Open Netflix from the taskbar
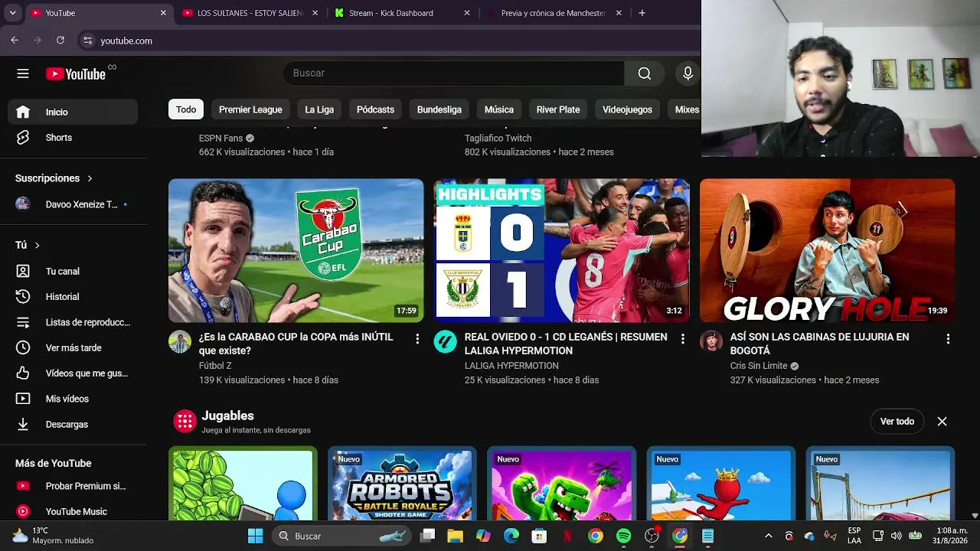Image resolution: width=980 pixels, height=551 pixels. click(568, 536)
